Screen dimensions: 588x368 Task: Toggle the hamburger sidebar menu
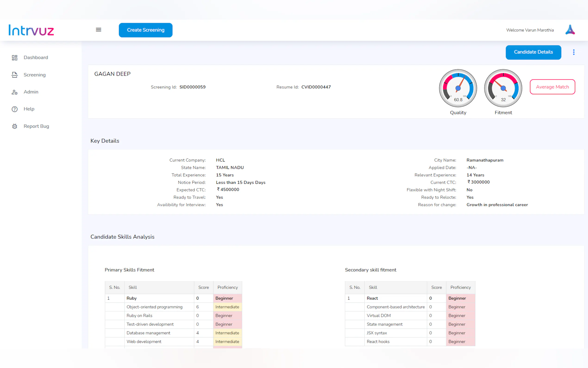[98, 30]
